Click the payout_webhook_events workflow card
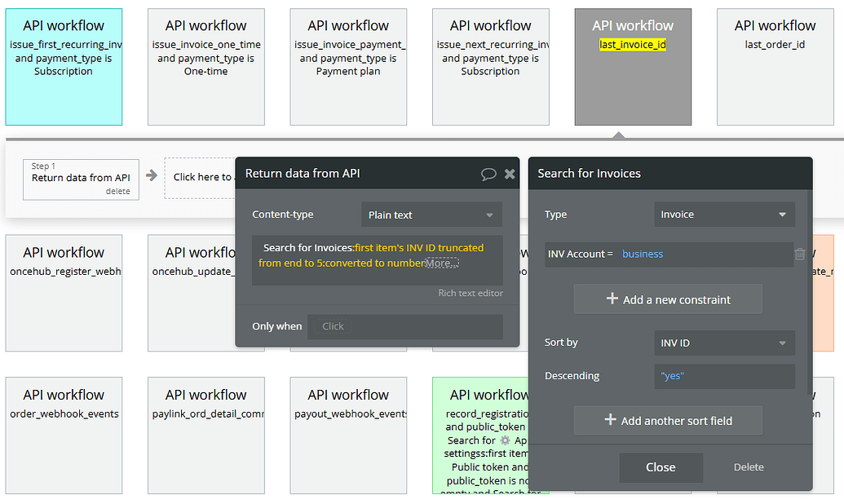This screenshot has height=504, width=844. pos(348,435)
